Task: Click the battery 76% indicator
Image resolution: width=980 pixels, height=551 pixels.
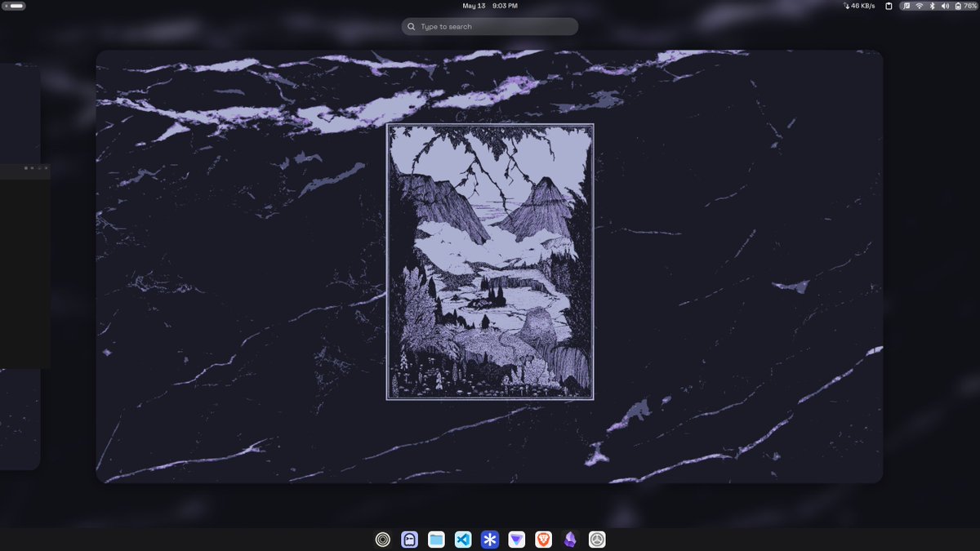Action: coord(964,6)
